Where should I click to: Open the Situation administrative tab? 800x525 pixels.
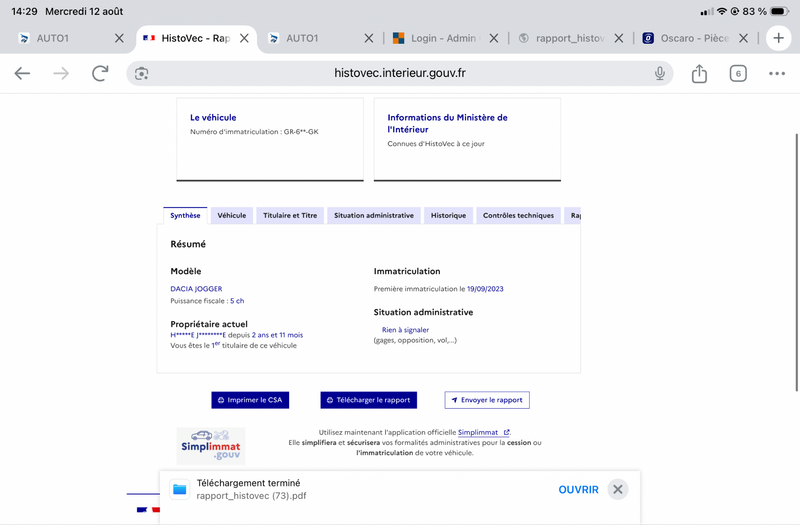[x=374, y=215]
